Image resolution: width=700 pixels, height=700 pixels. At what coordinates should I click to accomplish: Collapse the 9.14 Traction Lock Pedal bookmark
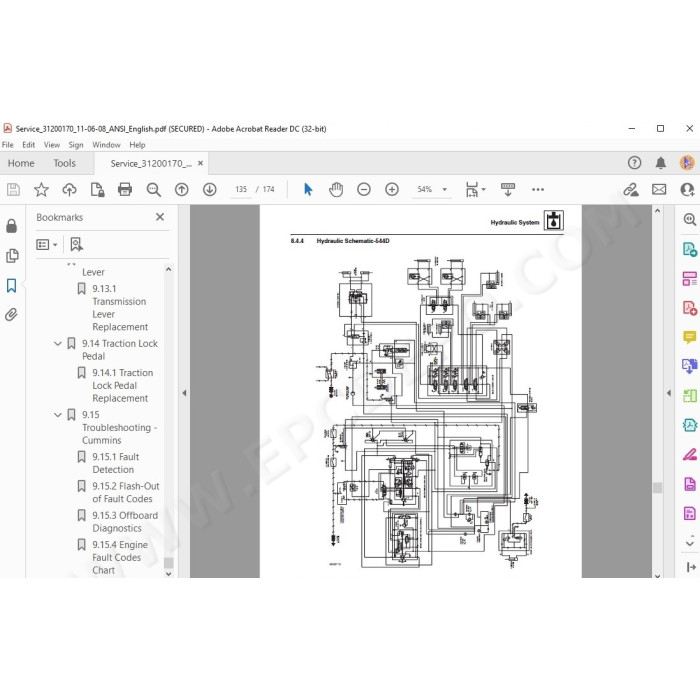click(58, 344)
